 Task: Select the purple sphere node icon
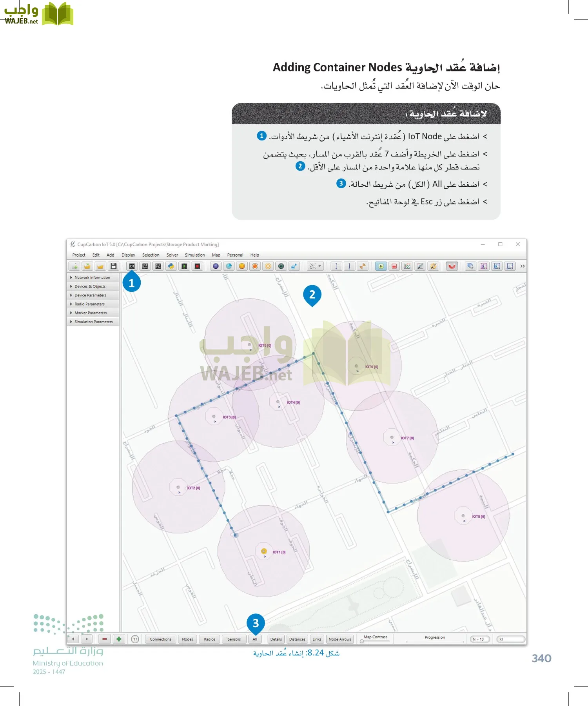point(216,266)
